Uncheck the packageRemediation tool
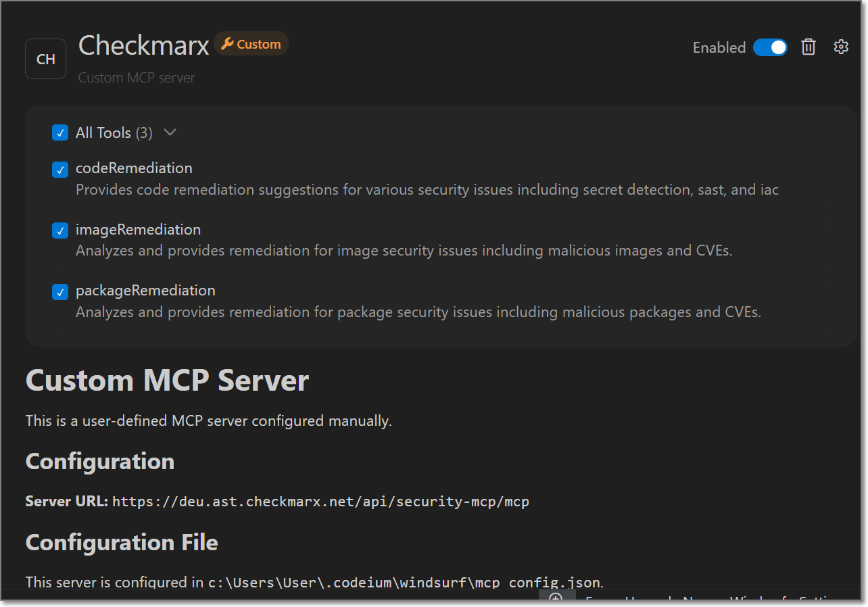Screen dimensions: 868x607 click(60, 291)
